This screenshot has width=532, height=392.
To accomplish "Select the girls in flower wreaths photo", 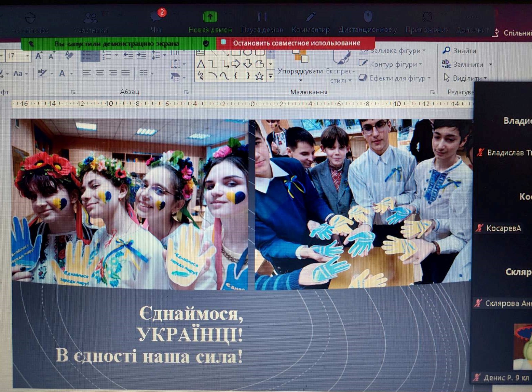I will (x=130, y=204).
